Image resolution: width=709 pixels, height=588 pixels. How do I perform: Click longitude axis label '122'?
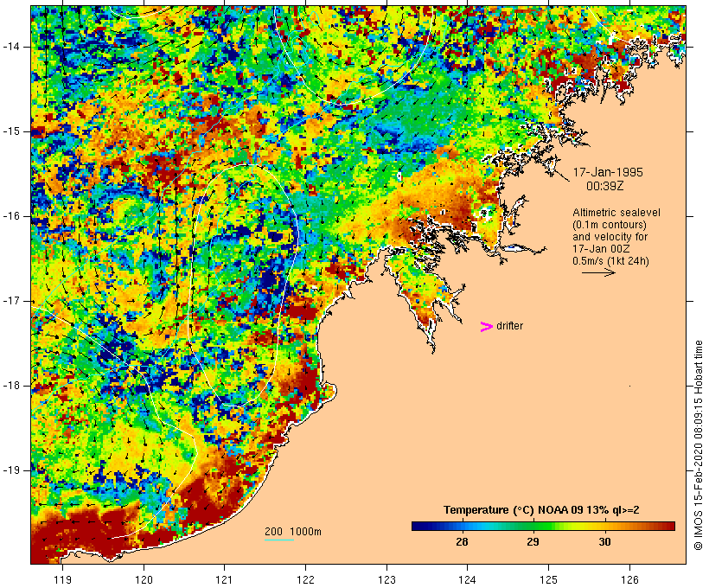click(x=306, y=579)
